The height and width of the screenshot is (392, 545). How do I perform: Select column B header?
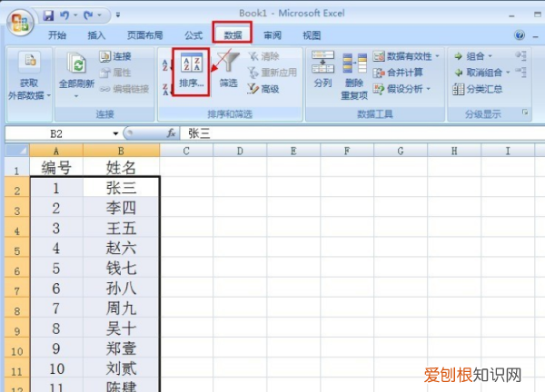tap(121, 151)
